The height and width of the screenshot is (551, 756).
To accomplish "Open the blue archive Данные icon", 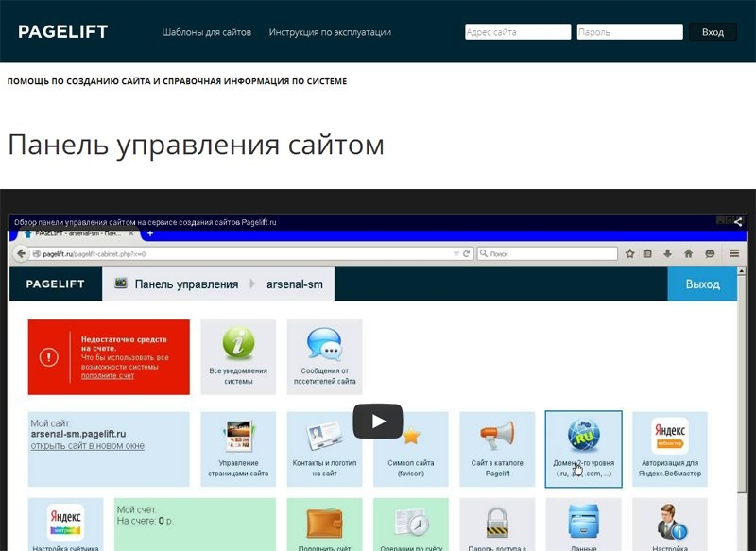I will (x=583, y=521).
